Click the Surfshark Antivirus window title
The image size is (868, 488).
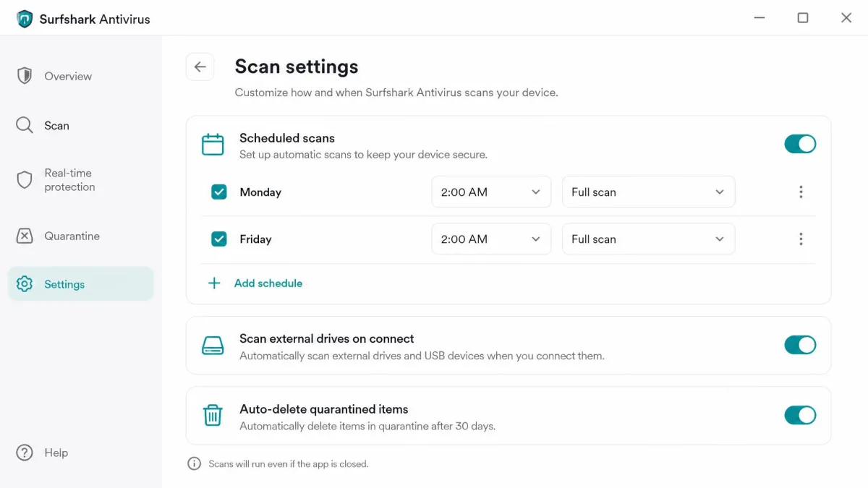tap(95, 20)
